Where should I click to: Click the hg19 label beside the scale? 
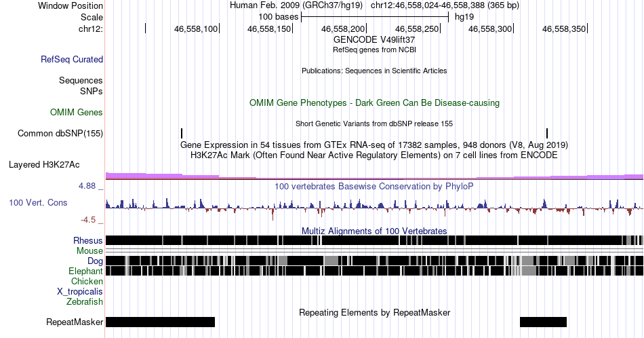pos(464,17)
